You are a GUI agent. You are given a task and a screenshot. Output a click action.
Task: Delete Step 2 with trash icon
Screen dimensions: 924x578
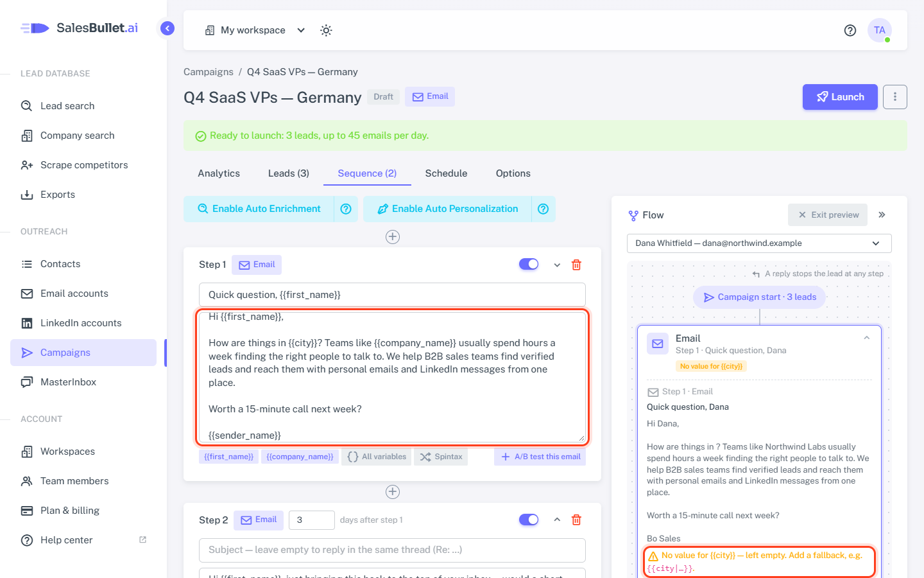[x=576, y=520]
